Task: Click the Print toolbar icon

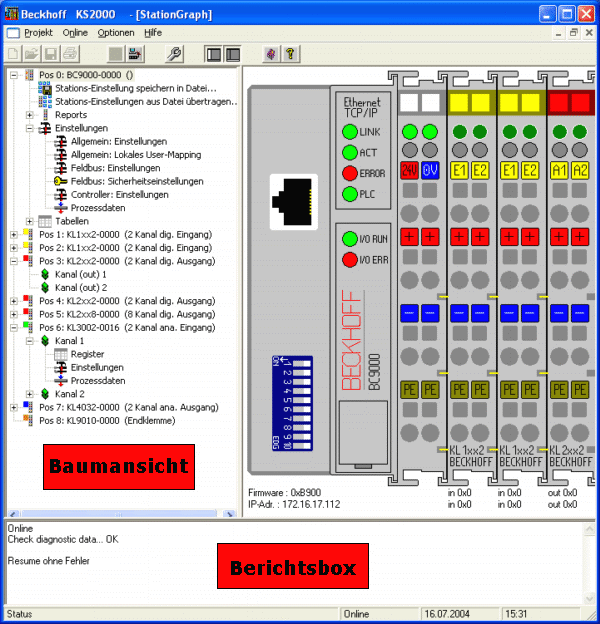Action: tap(70, 54)
